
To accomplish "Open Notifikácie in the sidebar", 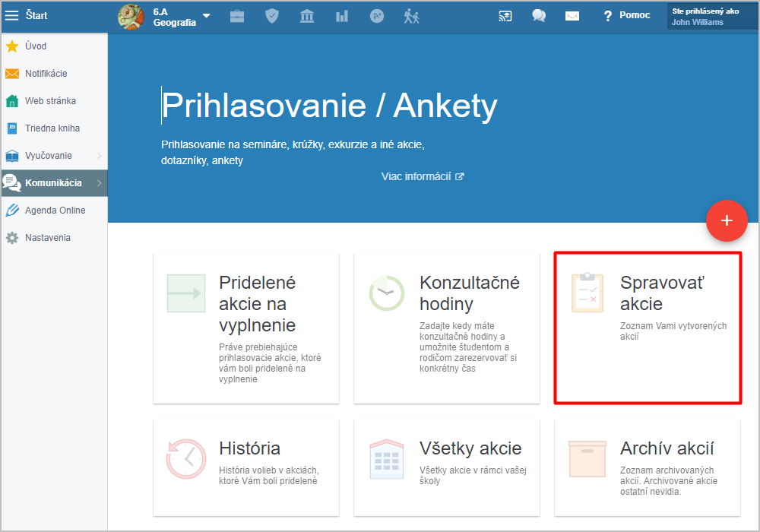I will [x=54, y=74].
